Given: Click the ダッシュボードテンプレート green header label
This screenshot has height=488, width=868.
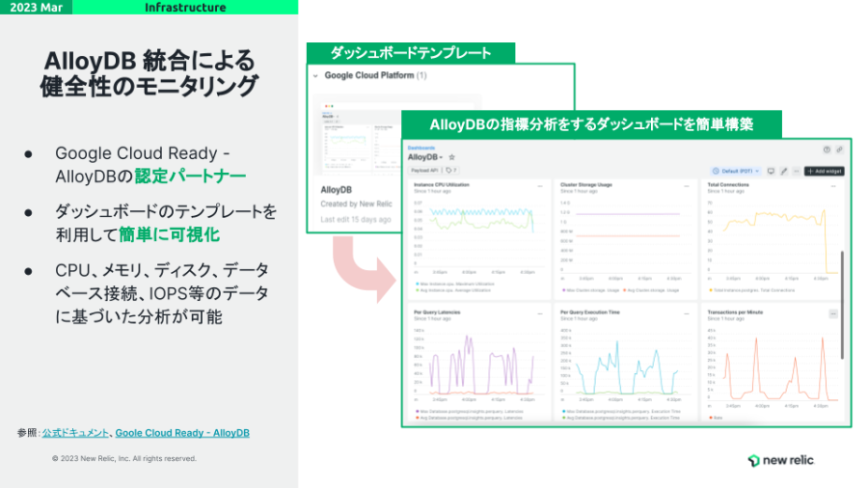Looking at the screenshot, I should pyautogui.click(x=411, y=53).
